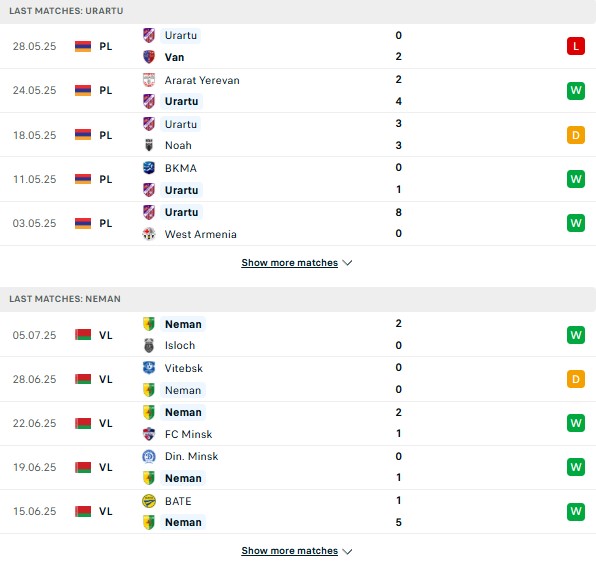The height and width of the screenshot is (568, 596).
Task: Click the FC Minsk club badge
Action: [149, 434]
